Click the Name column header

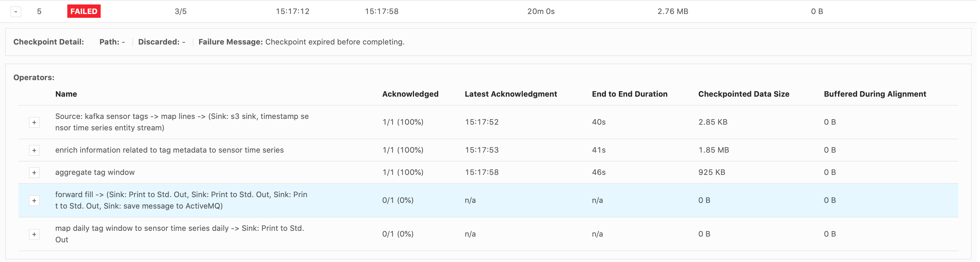66,94
